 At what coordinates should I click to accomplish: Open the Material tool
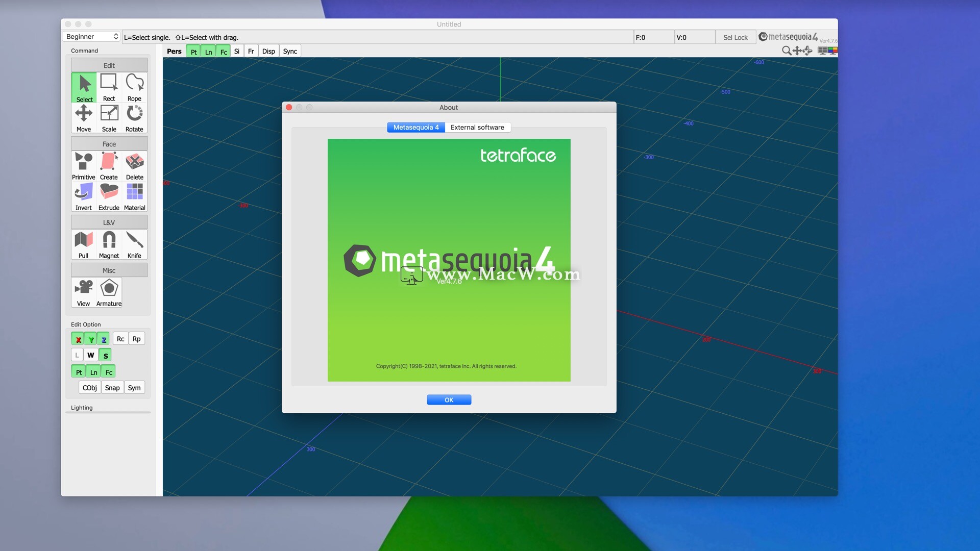[x=134, y=197]
